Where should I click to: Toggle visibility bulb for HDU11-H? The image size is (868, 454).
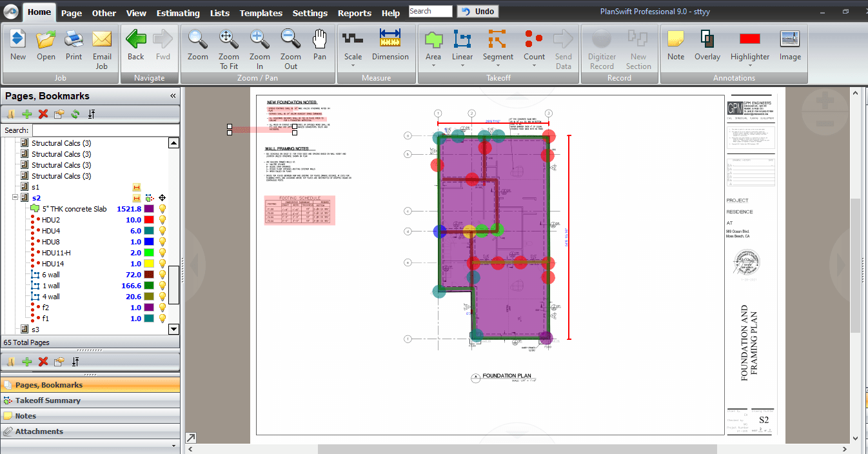coord(163,253)
